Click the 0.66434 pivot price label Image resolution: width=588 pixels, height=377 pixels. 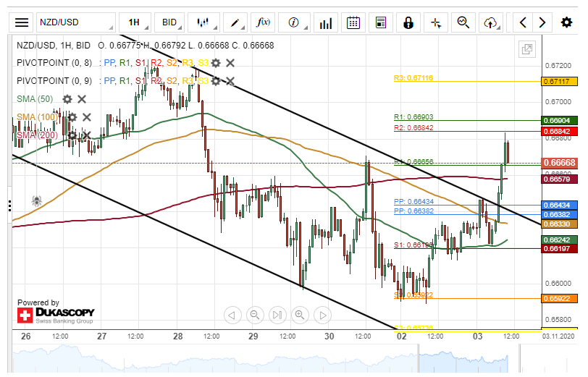[559, 206]
